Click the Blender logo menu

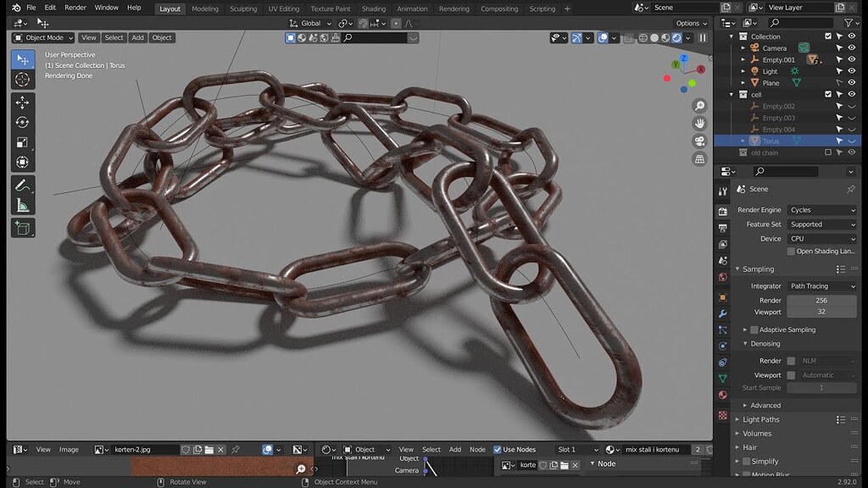(16, 8)
